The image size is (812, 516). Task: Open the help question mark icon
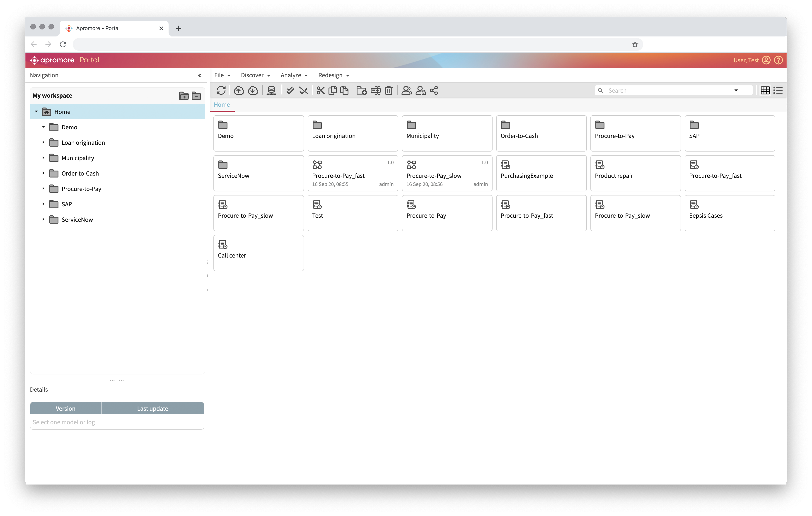tap(778, 60)
